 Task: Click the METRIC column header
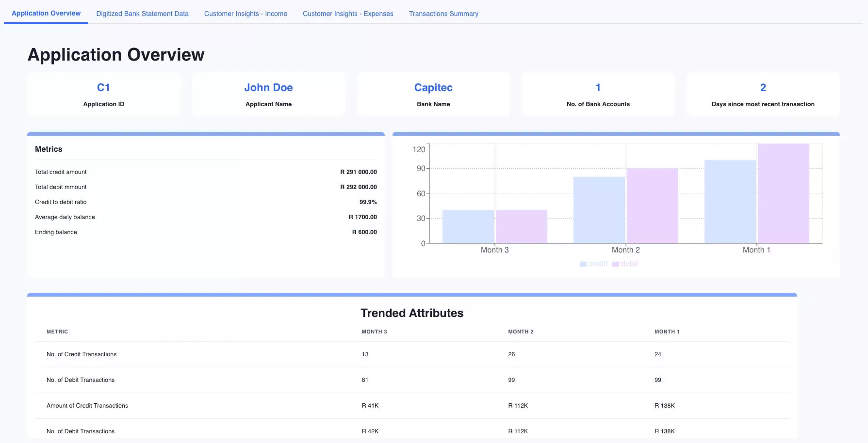click(x=57, y=332)
